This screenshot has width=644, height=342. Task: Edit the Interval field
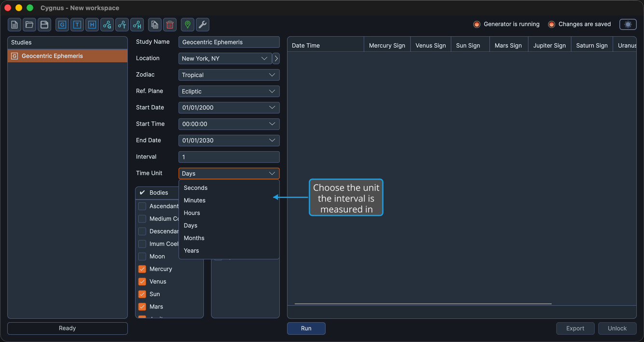click(229, 157)
